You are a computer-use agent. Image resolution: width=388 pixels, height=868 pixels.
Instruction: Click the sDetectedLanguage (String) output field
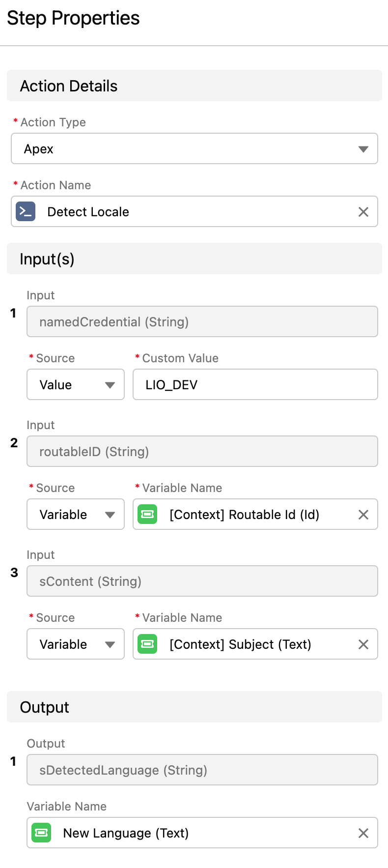point(202,770)
